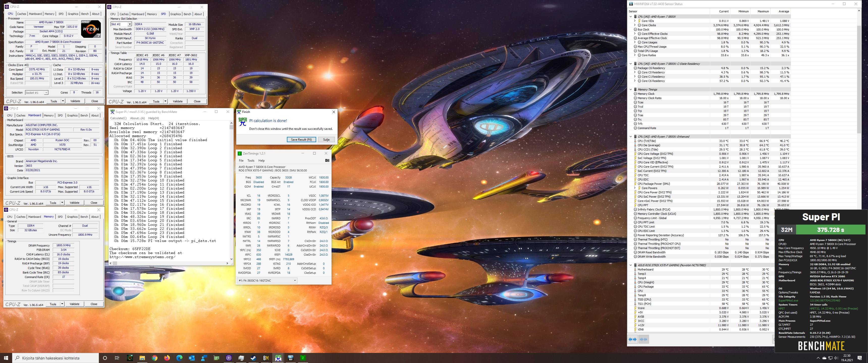
Task: Expand Core C0 Residency row
Action: (x=635, y=72)
